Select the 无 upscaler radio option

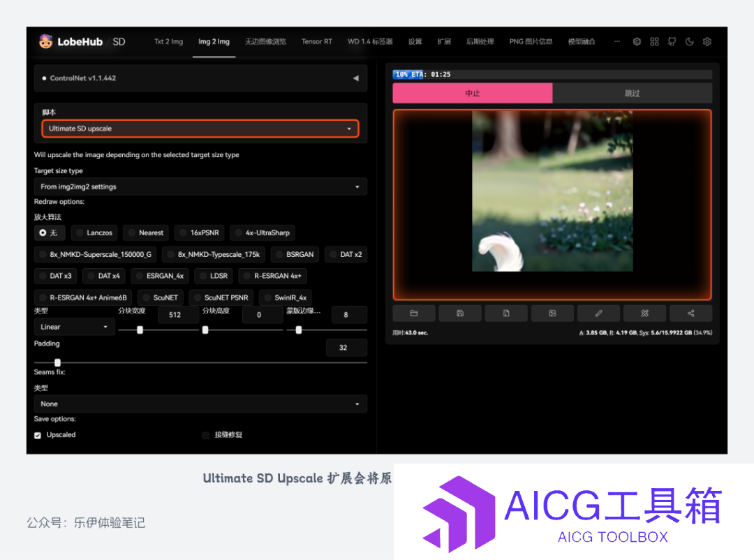point(49,233)
